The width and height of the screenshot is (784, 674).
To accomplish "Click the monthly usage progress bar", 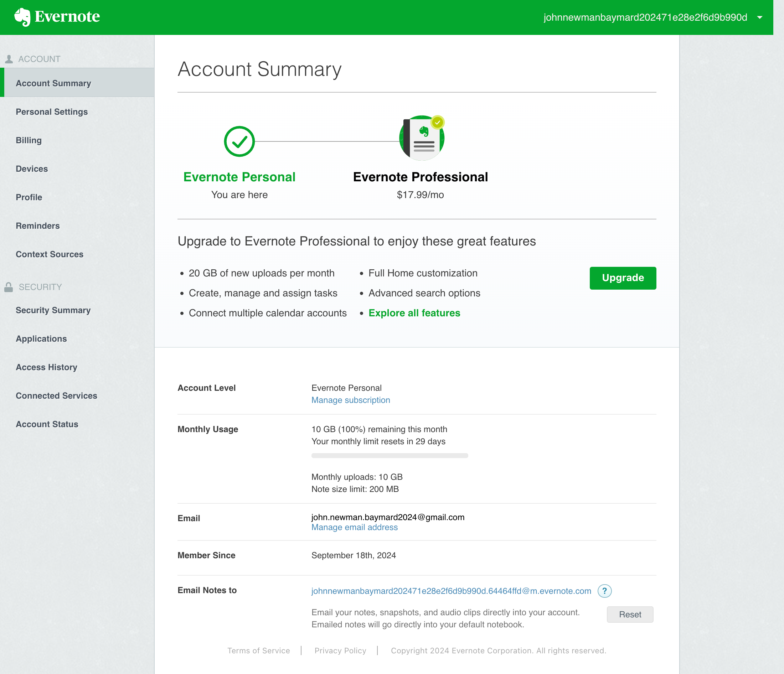I will point(390,456).
